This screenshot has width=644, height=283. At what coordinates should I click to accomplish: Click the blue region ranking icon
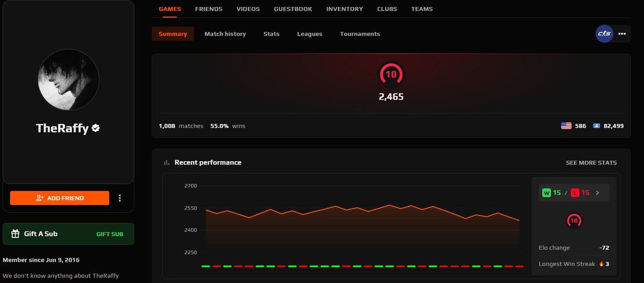tap(596, 126)
